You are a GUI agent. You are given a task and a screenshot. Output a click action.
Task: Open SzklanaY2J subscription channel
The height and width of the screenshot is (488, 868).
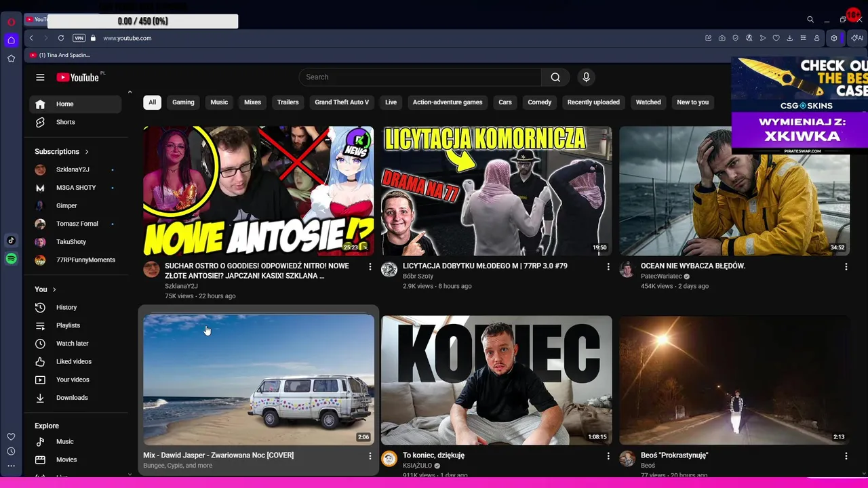75,169
